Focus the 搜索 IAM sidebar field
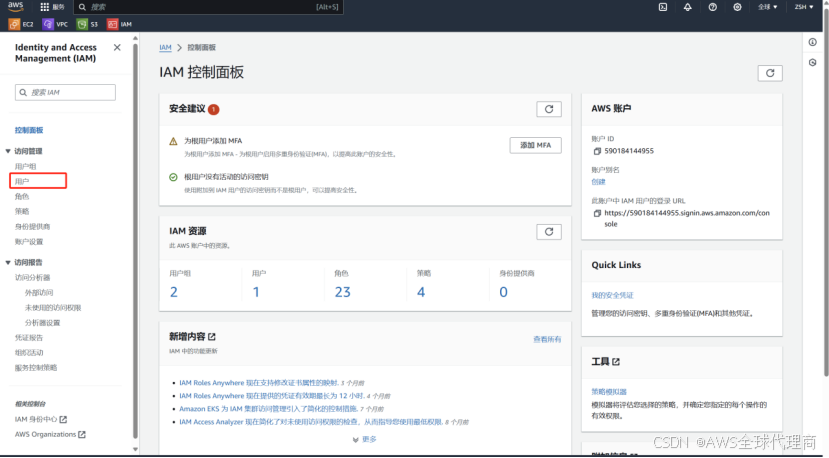829x458 pixels. click(65, 93)
